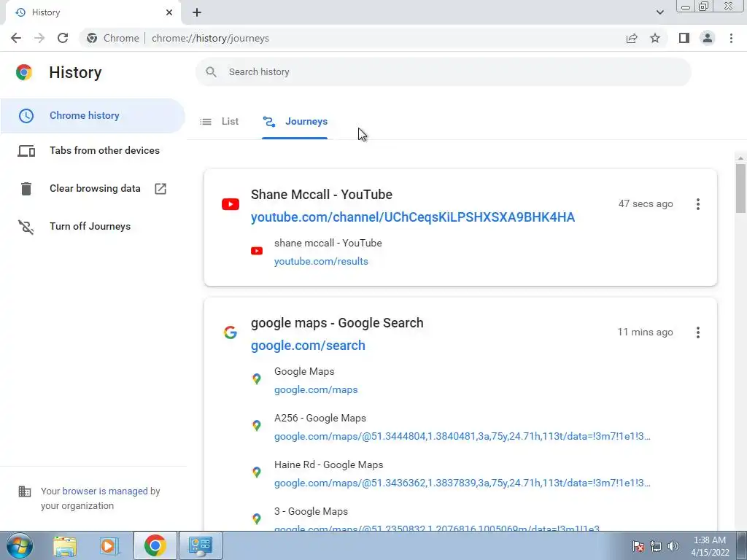The height and width of the screenshot is (560, 747).
Task: Click the Chrome site info icon in address bar
Action: (x=92, y=38)
